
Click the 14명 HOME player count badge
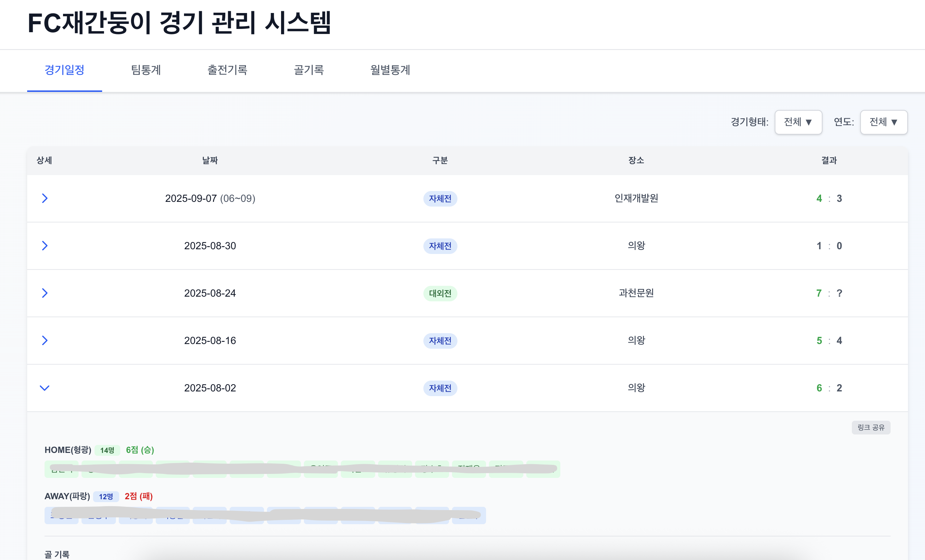107,450
